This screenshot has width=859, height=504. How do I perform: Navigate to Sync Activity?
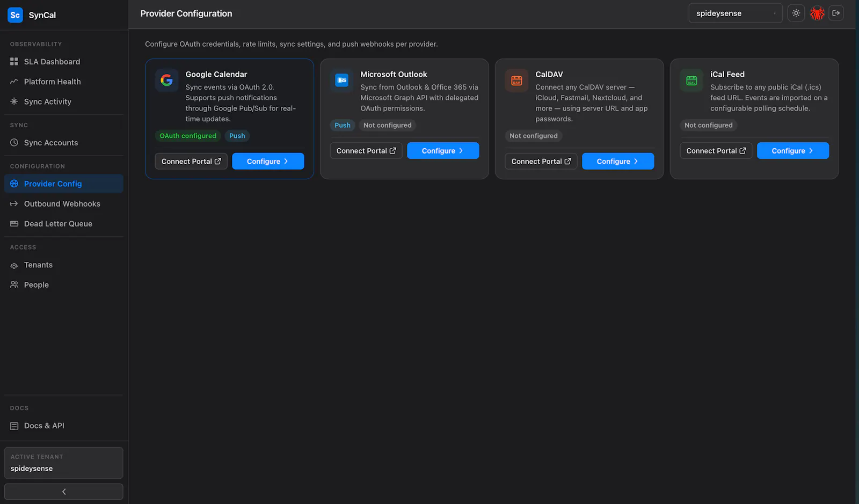point(64,101)
